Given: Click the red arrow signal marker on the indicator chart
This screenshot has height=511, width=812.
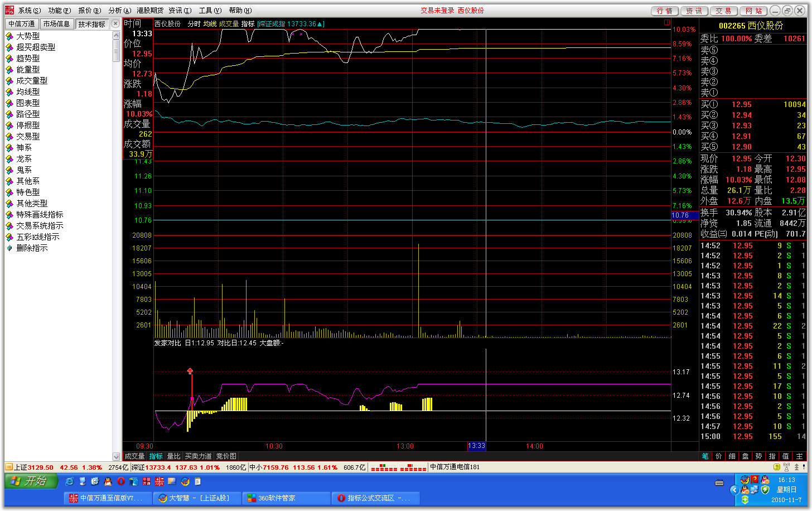Looking at the screenshot, I should coord(190,371).
